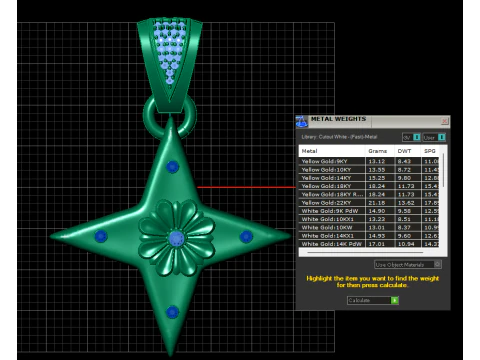Sort by the DWT column header
This screenshot has width=480, height=360.
pyautogui.click(x=407, y=151)
